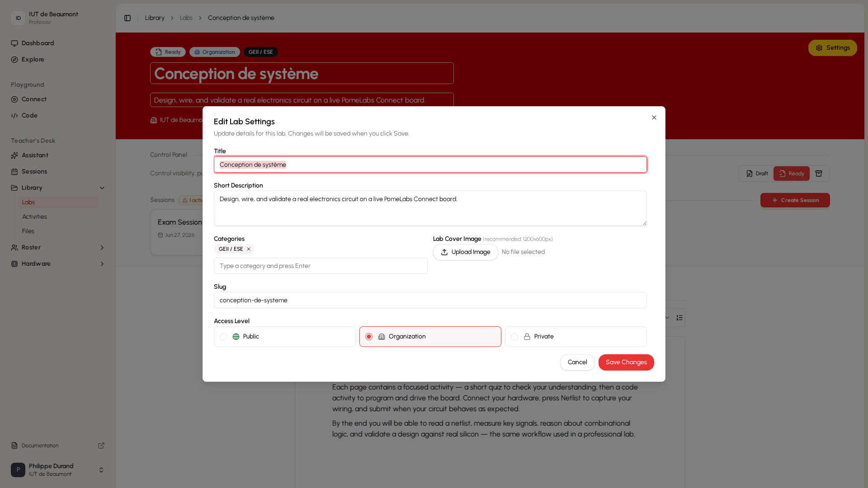868x488 pixels.
Task: Click the Create Session button
Action: [795, 200]
